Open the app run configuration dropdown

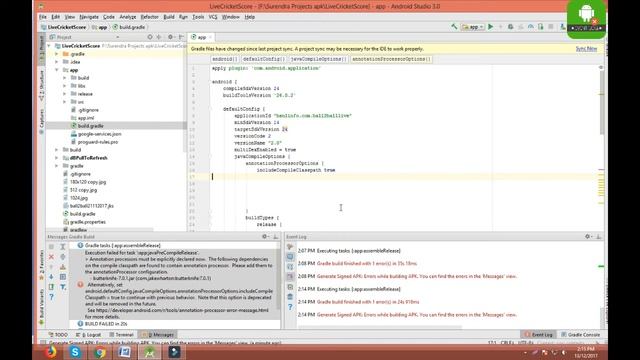[x=473, y=27]
